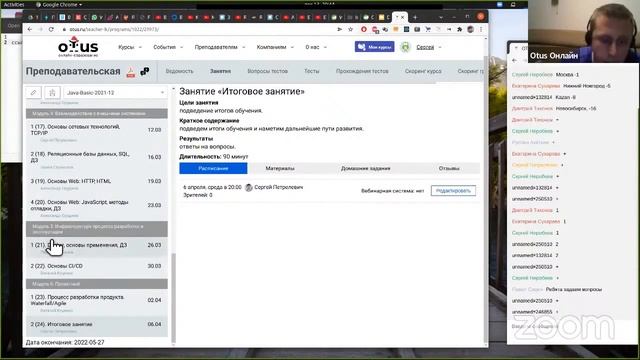Open Chrome three-dot menu

pos(481,29)
